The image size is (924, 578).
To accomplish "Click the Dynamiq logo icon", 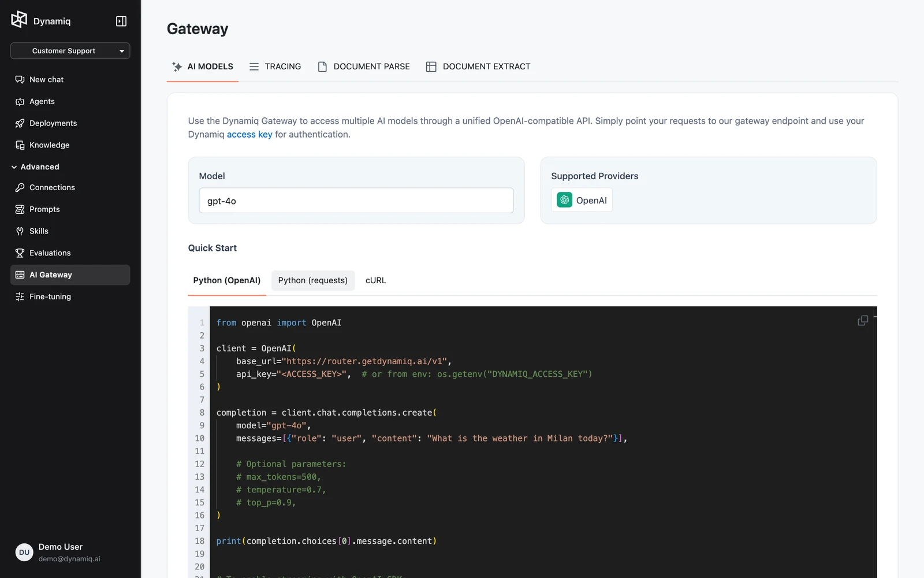I will [19, 20].
